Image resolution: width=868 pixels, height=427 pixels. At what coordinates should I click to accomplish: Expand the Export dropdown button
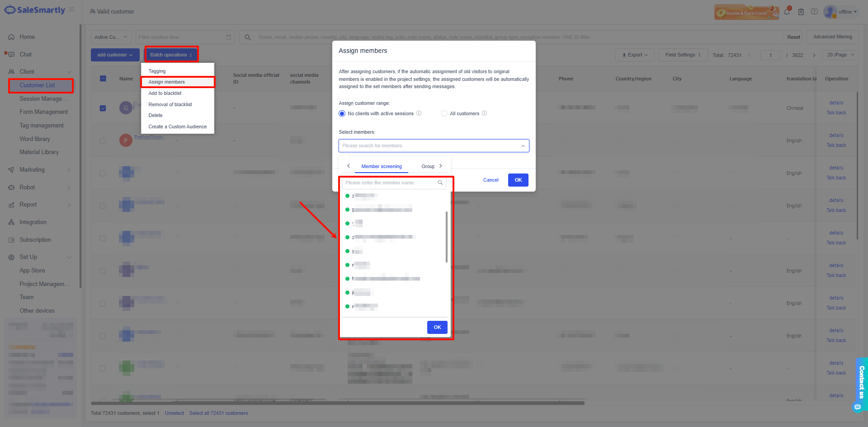(634, 55)
